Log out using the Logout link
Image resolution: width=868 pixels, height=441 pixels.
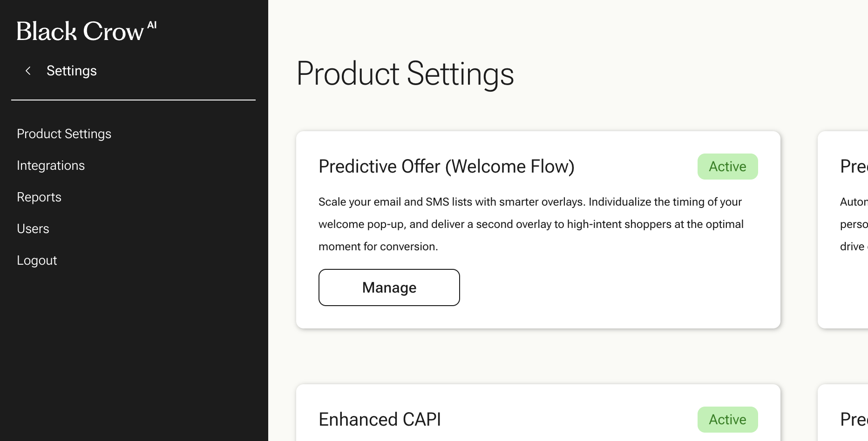point(37,261)
